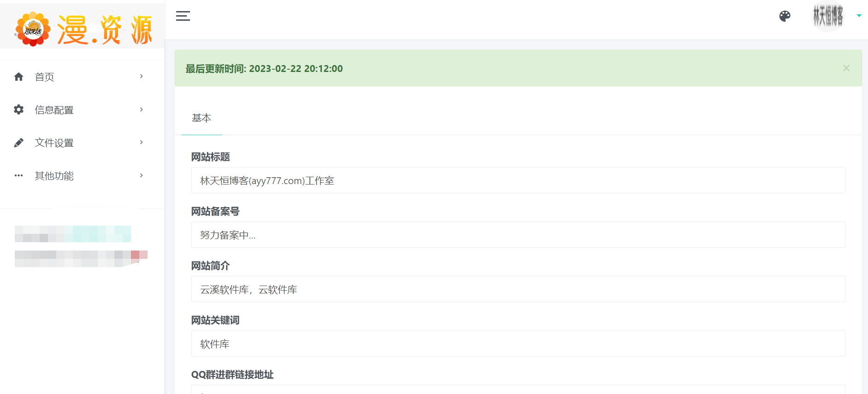868x394 pixels.
Task: Click the 网站备案号 input field
Action: tap(517, 235)
